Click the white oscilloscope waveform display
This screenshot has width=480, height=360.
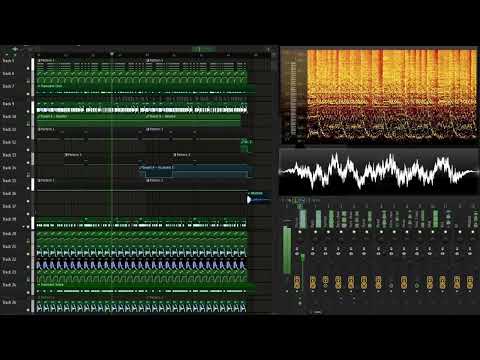coord(379,171)
